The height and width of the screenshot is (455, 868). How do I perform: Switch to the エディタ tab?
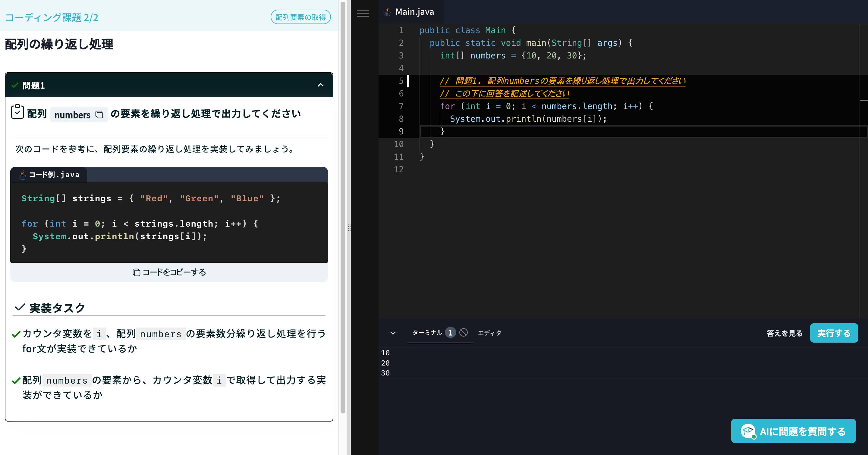[x=489, y=333]
